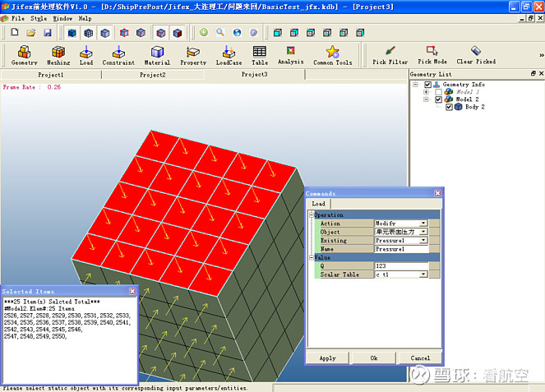
Task: Select the Load tab in Commands
Action: pyautogui.click(x=318, y=204)
